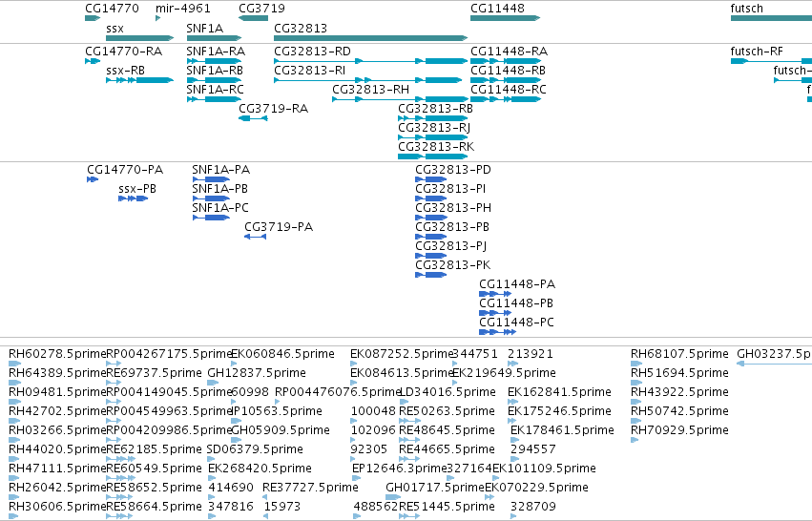Select the CG32813-RD transcript label
The width and height of the screenshot is (812, 521).
pos(312,52)
